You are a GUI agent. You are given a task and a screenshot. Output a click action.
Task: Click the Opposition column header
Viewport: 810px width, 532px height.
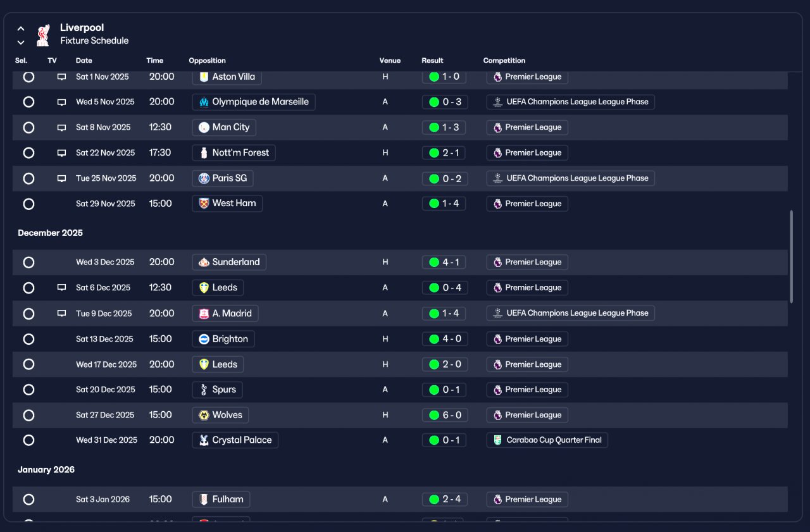point(207,61)
